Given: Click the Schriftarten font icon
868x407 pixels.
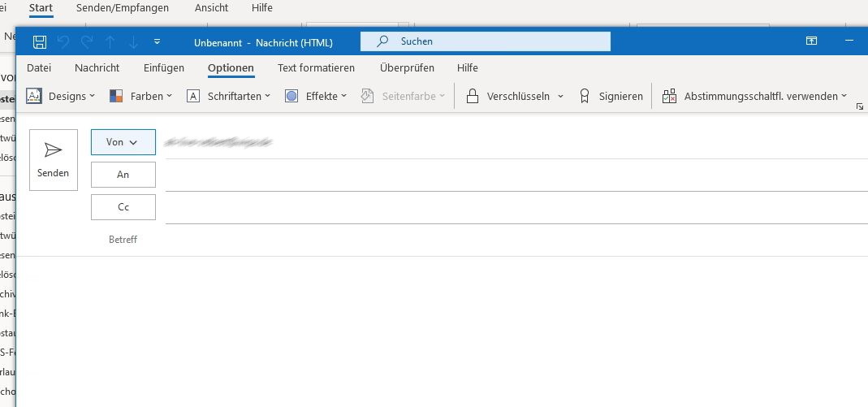Looking at the screenshot, I should [193, 96].
